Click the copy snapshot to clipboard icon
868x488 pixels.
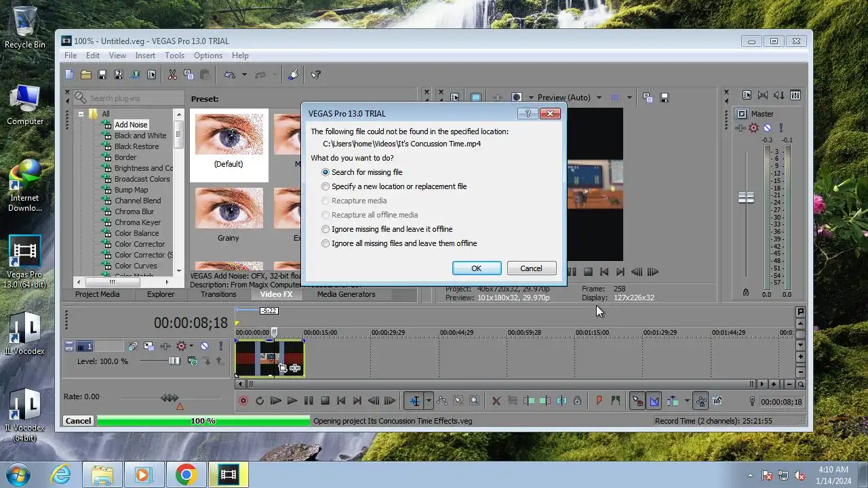click(x=648, y=98)
